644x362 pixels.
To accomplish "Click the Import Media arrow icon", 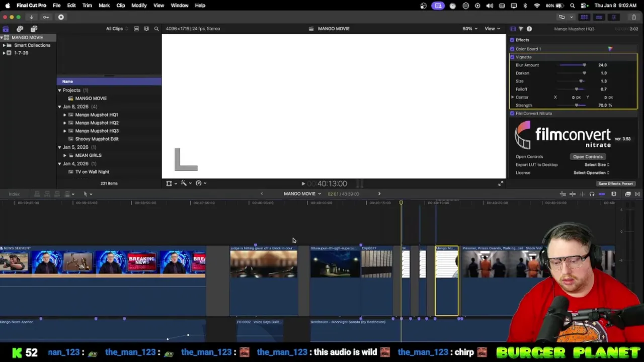I will point(31,17).
